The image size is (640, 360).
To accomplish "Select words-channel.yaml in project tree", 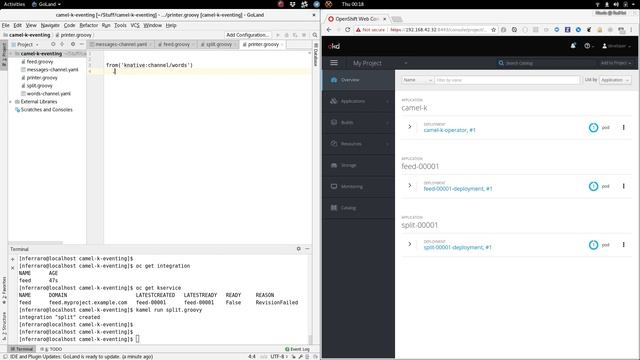I will click(49, 93).
